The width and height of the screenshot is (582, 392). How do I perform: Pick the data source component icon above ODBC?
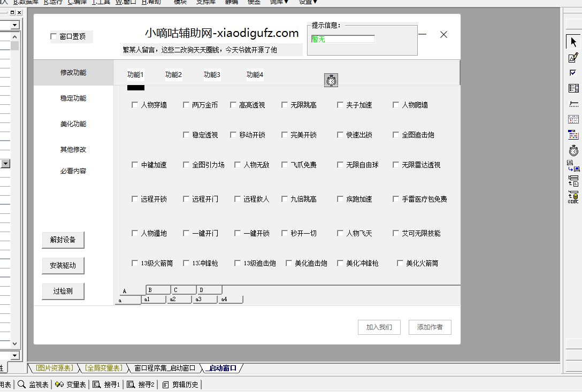tap(573, 181)
